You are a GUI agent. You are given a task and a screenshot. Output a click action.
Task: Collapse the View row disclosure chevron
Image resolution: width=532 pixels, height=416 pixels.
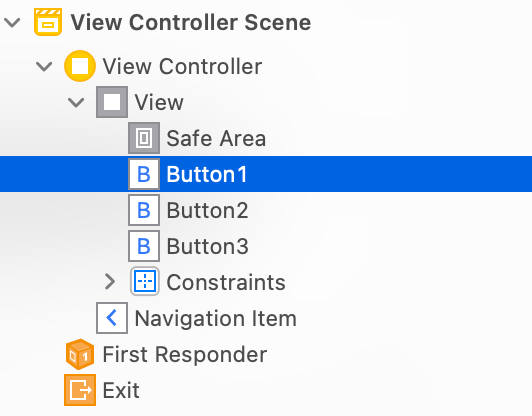[x=76, y=102]
